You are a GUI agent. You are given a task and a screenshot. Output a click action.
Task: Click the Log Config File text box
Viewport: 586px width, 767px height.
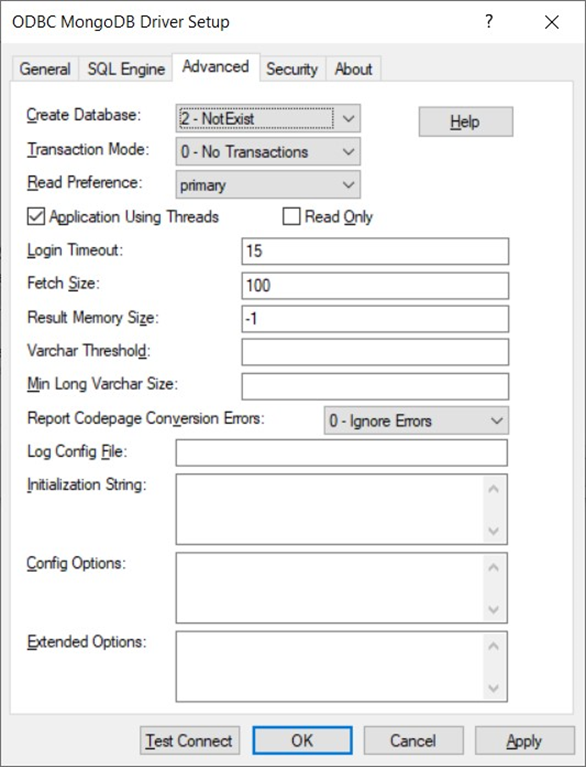(x=341, y=453)
